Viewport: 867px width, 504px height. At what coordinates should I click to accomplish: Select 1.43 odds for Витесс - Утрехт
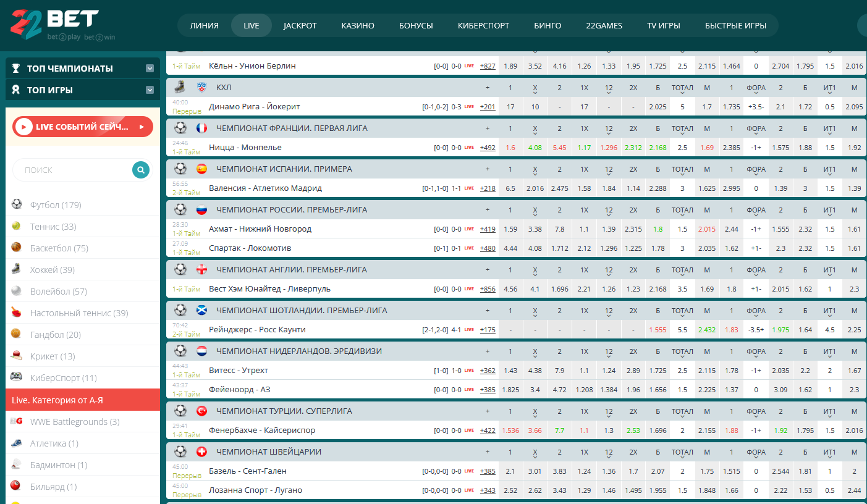pos(510,371)
